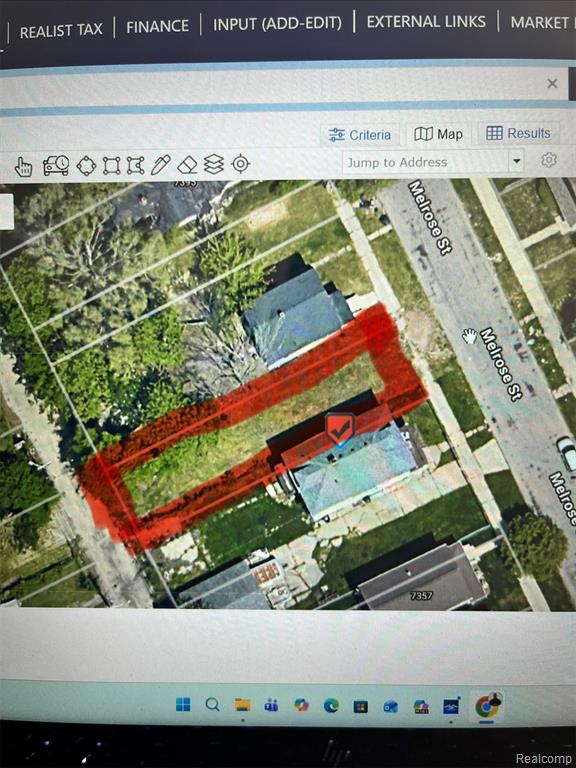The height and width of the screenshot is (768, 576).
Task: Open the map layers stack icon
Action: click(x=214, y=164)
